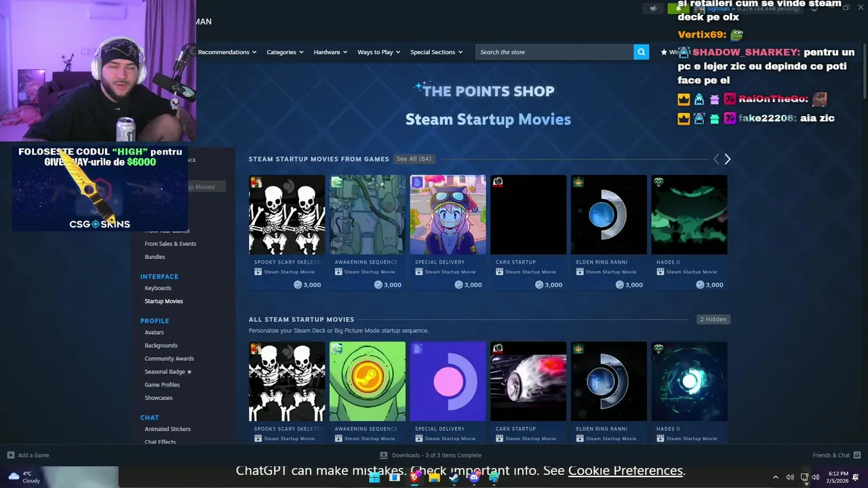The height and width of the screenshot is (488, 868).
Task: Open the taskbar clock and date
Action: point(837,477)
